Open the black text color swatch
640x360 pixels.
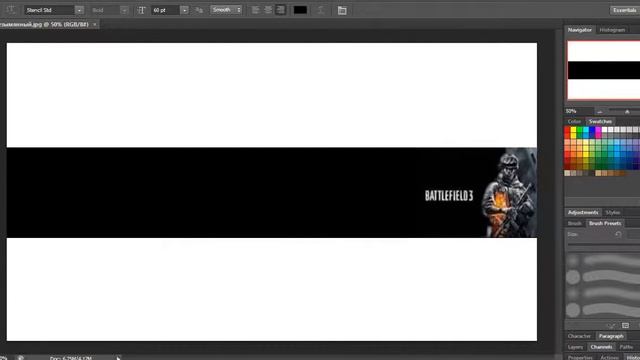[300, 10]
